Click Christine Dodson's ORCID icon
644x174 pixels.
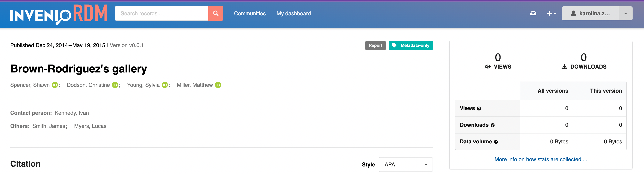tap(115, 85)
